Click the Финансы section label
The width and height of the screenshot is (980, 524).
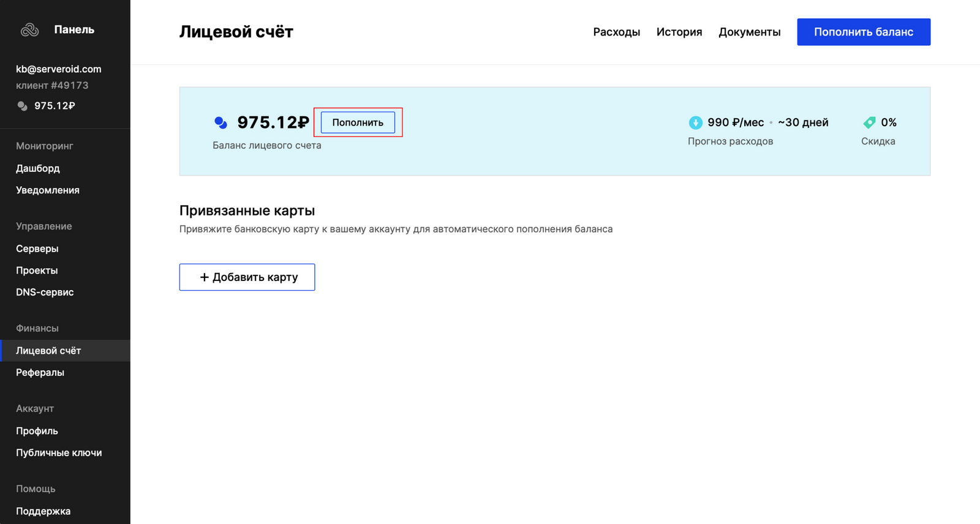point(37,329)
